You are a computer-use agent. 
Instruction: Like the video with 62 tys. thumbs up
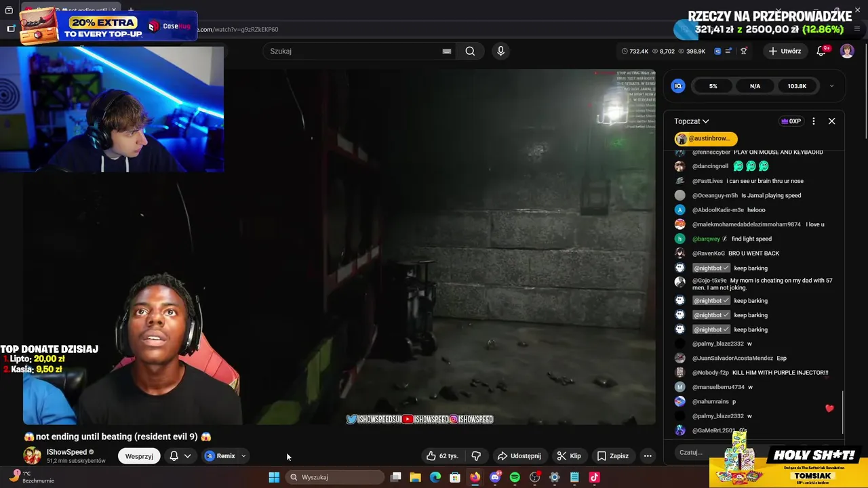pos(442,456)
